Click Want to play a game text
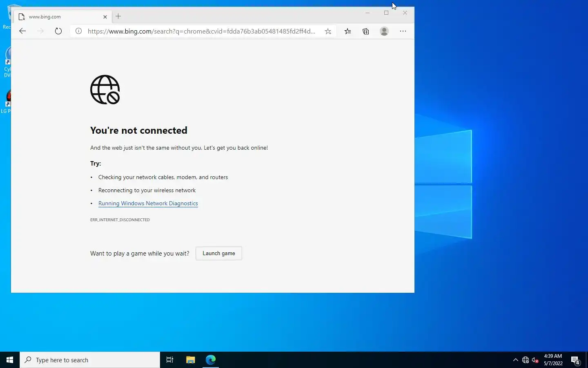Screen dimensions: 588x368 (x=140, y=254)
